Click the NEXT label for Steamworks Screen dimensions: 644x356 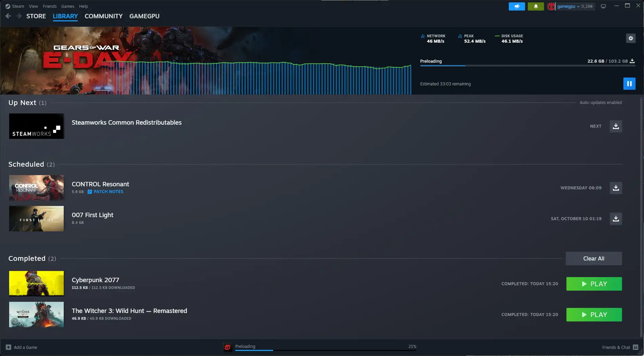tap(596, 126)
